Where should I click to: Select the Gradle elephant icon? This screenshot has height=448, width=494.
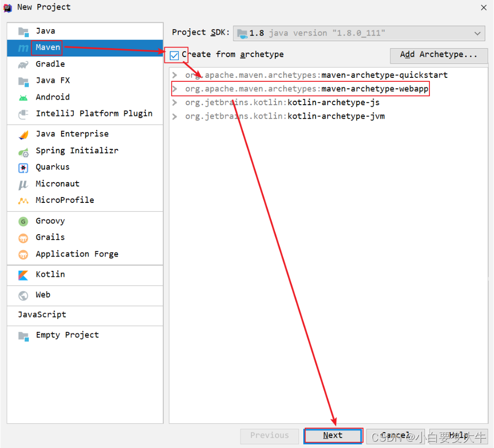coord(23,64)
